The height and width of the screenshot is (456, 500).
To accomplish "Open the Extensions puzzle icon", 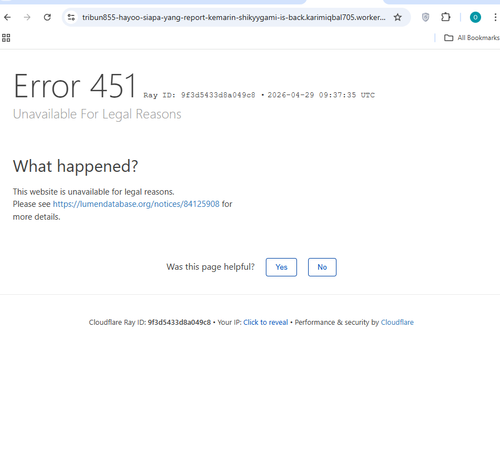I will click(x=446, y=17).
